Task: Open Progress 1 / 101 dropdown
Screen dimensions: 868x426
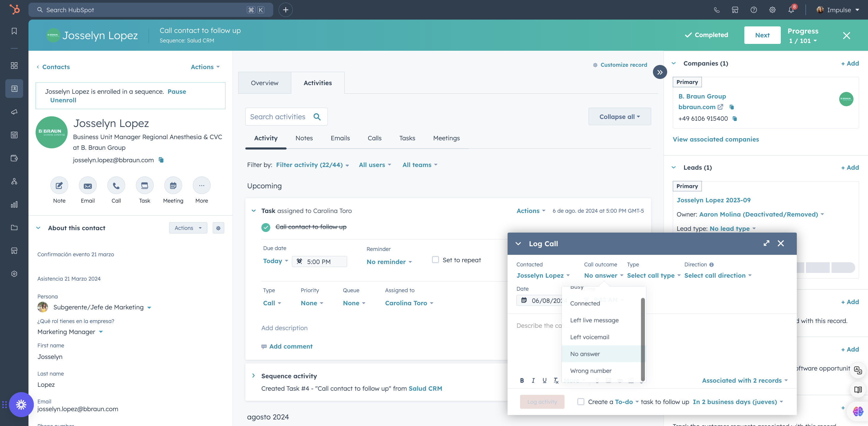Action: pyautogui.click(x=803, y=41)
